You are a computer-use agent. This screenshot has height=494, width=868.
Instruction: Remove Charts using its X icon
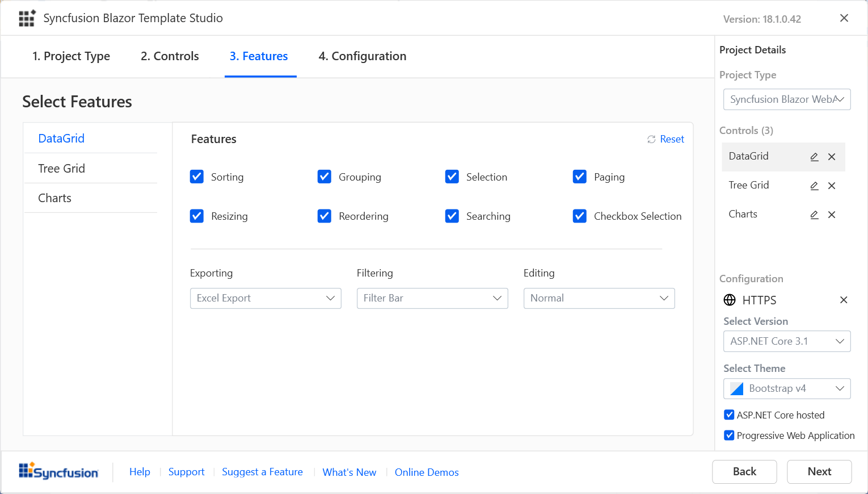[832, 215]
